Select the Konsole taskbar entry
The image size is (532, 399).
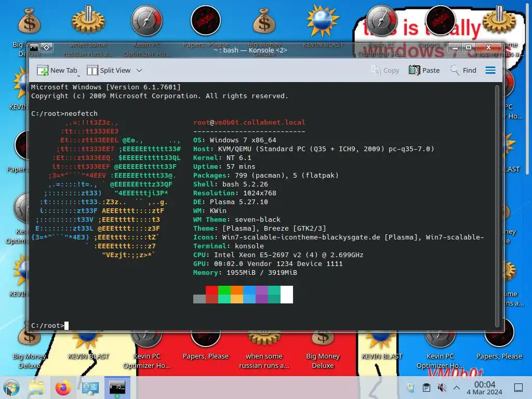[x=117, y=388]
